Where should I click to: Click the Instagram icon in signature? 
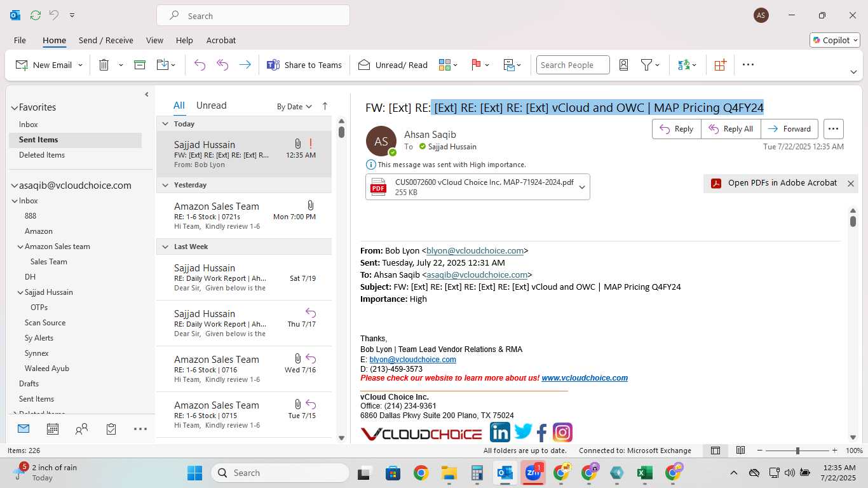click(x=562, y=433)
